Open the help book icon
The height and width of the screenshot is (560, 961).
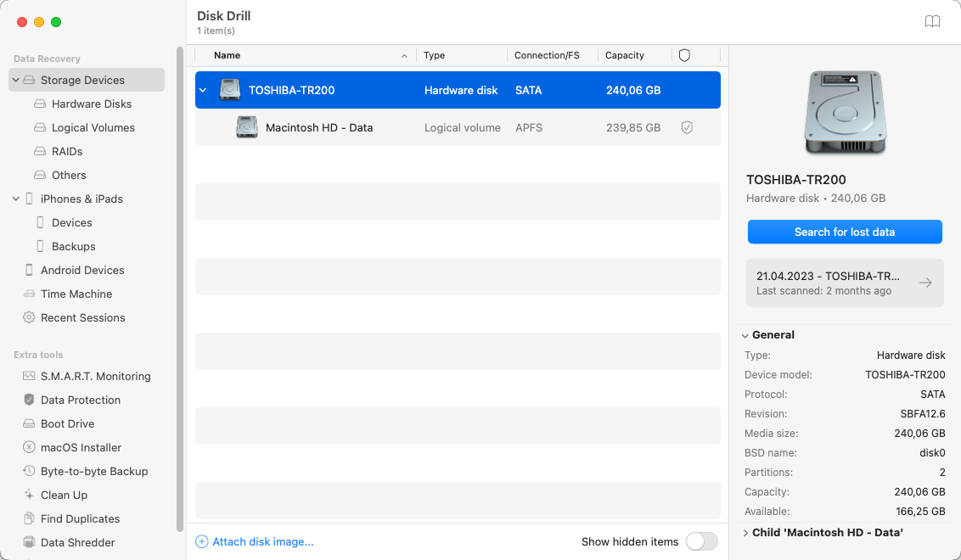(931, 21)
